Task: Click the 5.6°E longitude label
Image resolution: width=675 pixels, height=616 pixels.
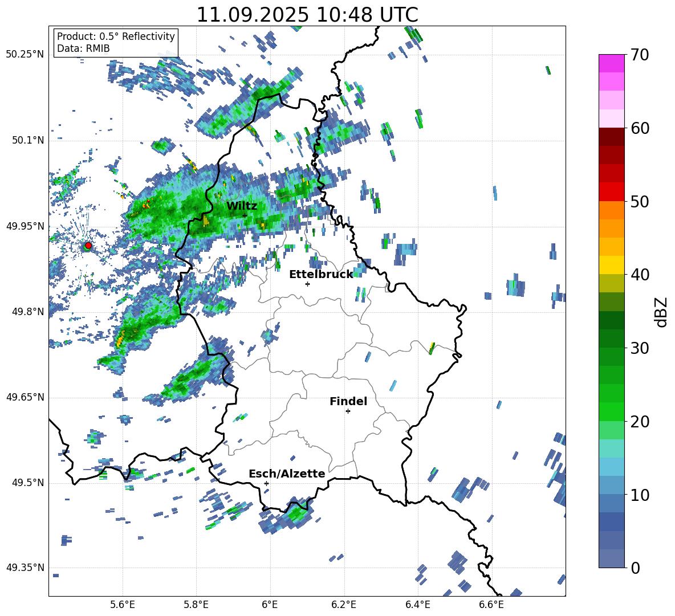Action: point(123,605)
